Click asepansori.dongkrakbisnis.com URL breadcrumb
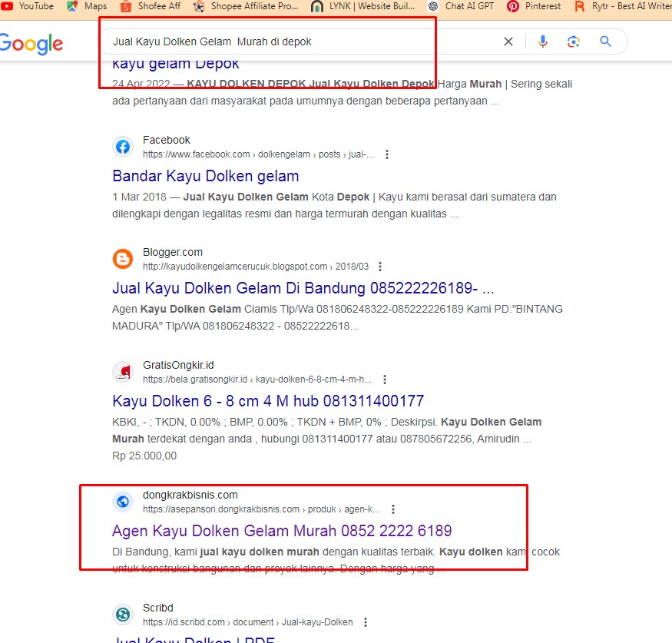Image resolution: width=672 pixels, height=643 pixels. tap(261, 509)
